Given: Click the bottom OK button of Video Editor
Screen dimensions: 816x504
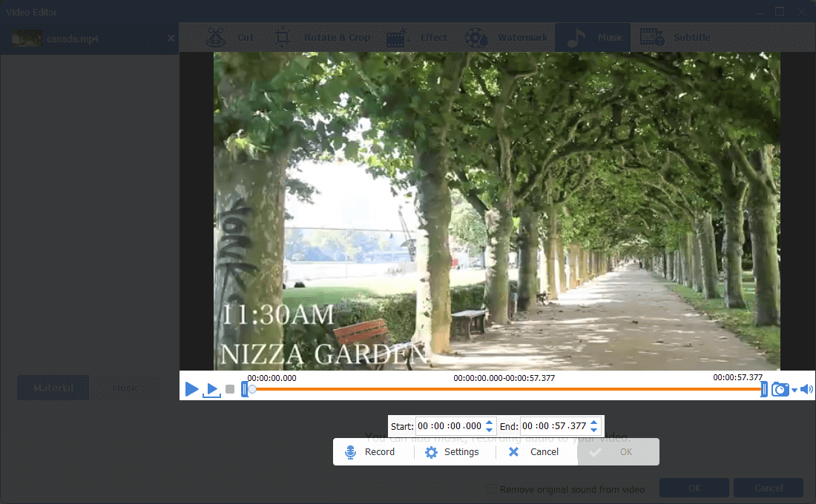Looking at the screenshot, I should click(694, 488).
